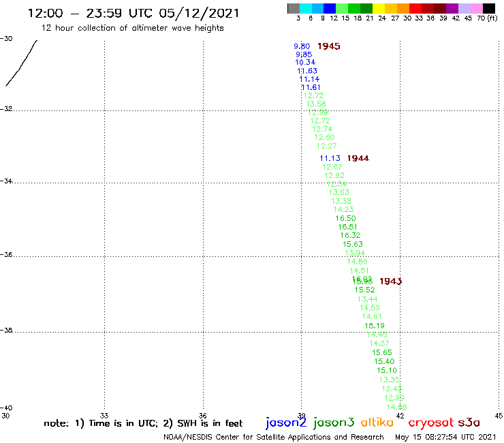
Task: Click the longitude axis label 33
Action: click(104, 416)
